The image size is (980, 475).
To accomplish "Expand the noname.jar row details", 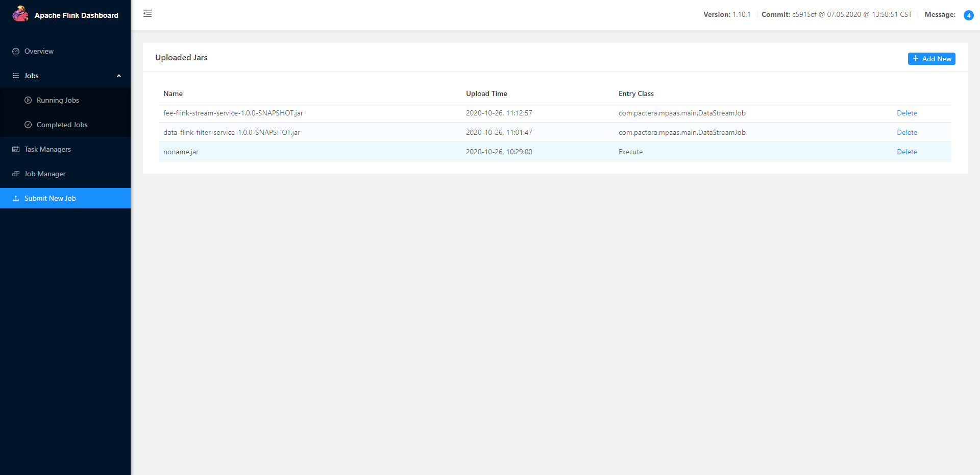I will [x=181, y=152].
